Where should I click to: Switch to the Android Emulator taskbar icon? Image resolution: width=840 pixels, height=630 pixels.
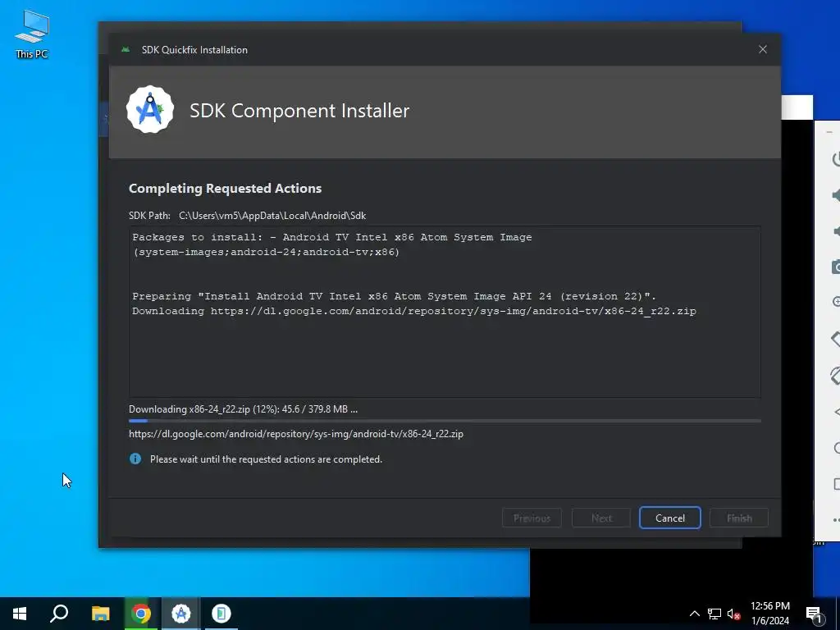(x=221, y=614)
